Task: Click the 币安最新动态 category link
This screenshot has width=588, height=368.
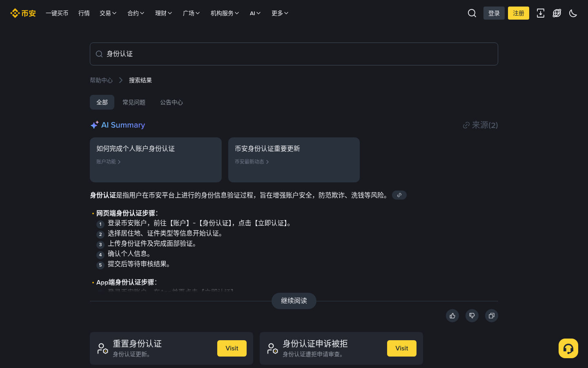Action: click(x=252, y=162)
